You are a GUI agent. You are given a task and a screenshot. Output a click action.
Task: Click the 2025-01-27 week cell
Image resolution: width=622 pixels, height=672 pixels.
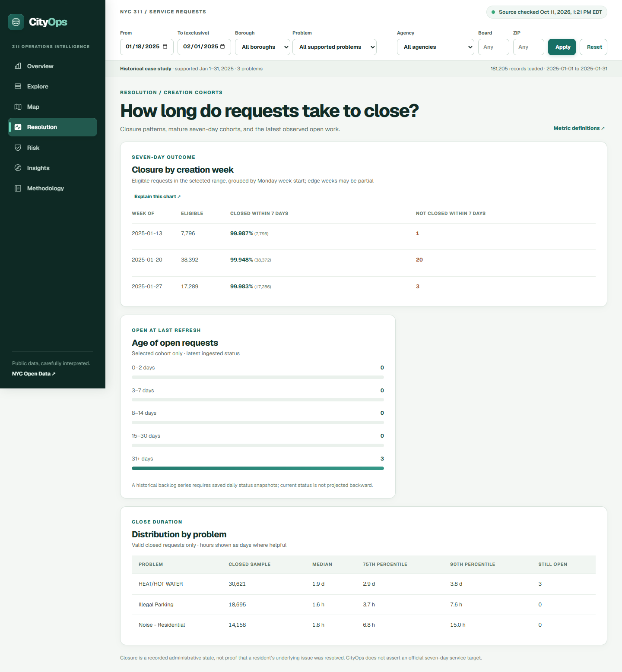coord(147,287)
